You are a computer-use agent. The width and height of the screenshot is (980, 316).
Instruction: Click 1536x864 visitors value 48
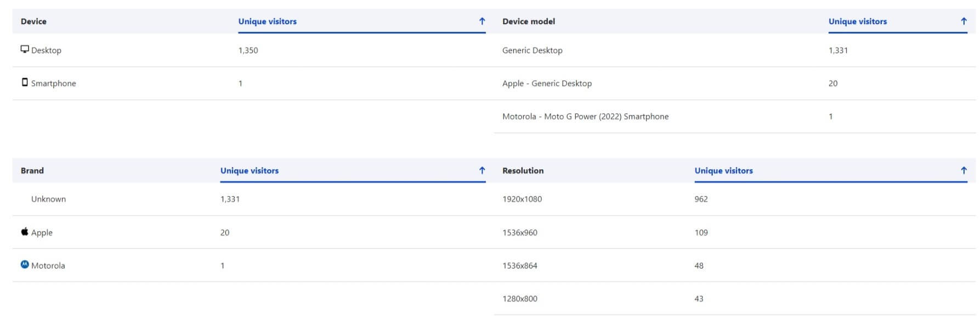click(699, 266)
